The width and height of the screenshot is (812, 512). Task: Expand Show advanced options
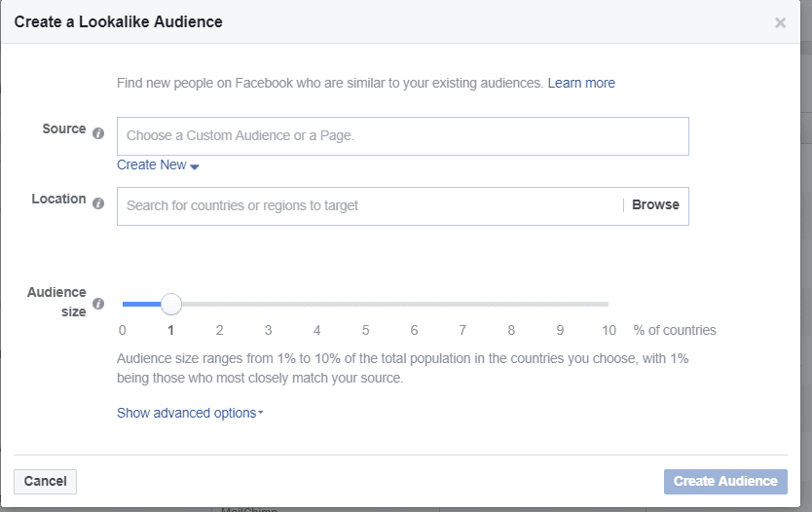tap(190, 413)
